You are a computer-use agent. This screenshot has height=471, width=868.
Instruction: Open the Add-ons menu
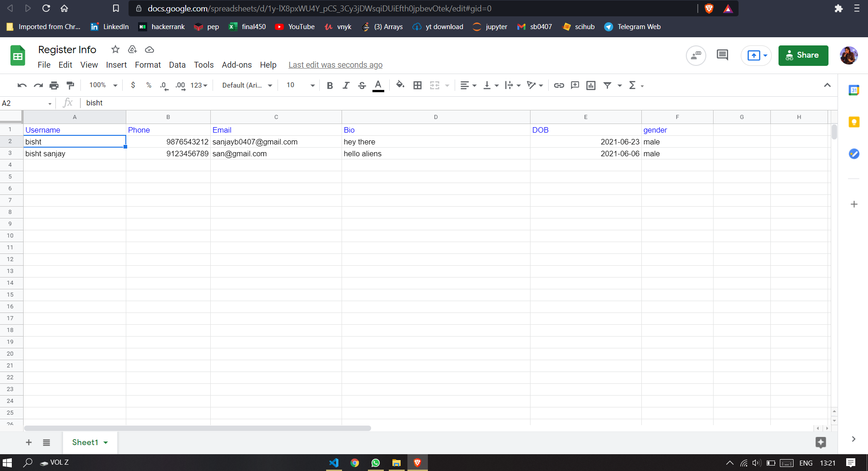[x=237, y=65]
